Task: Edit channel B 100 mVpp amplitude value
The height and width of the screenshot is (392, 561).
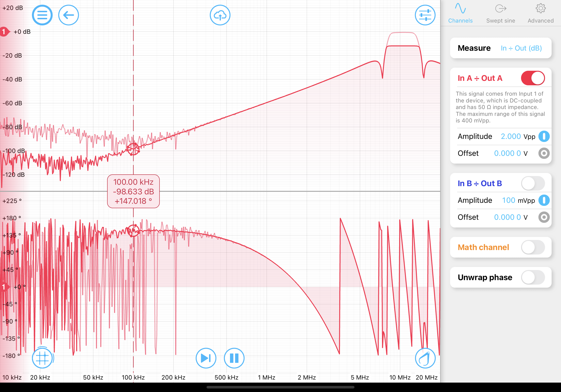Action: pos(509,200)
